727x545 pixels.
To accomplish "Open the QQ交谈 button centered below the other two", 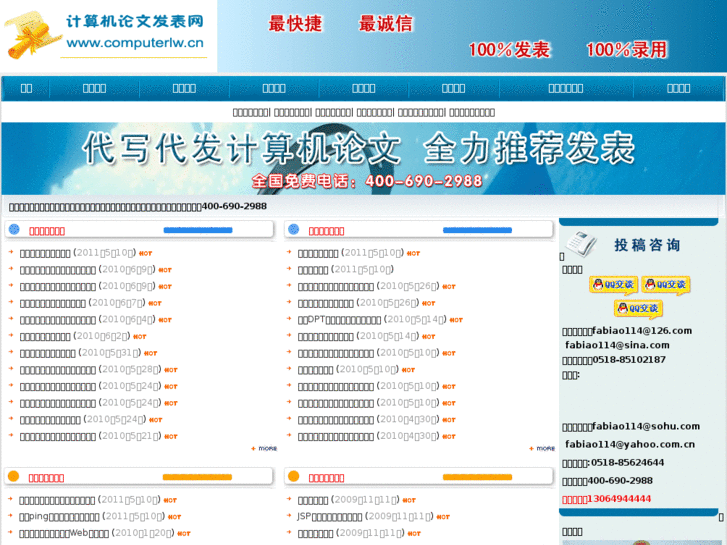I will click(x=638, y=309).
